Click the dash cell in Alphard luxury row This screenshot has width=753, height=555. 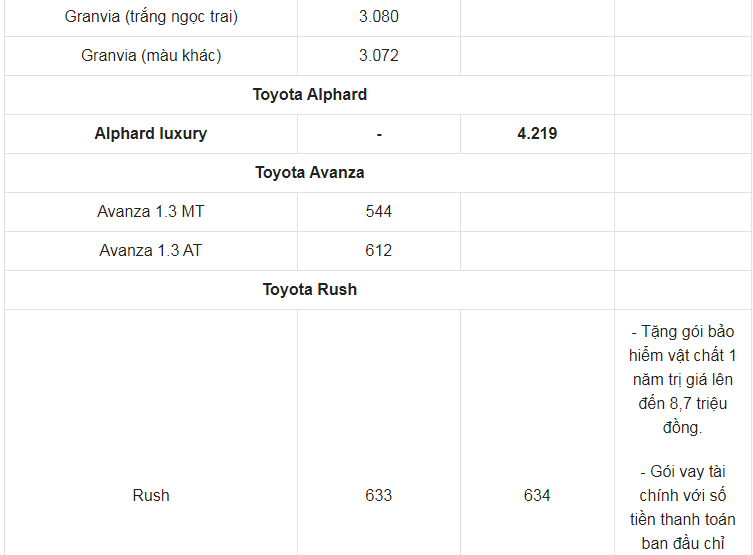click(379, 134)
